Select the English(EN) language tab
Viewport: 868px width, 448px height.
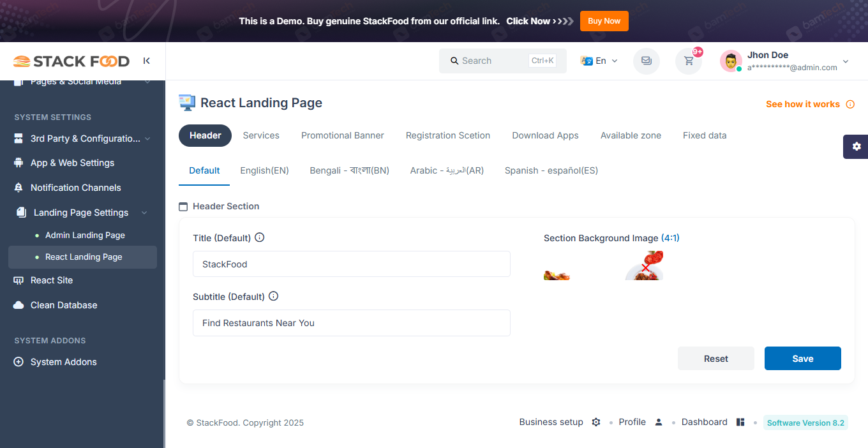264,170
